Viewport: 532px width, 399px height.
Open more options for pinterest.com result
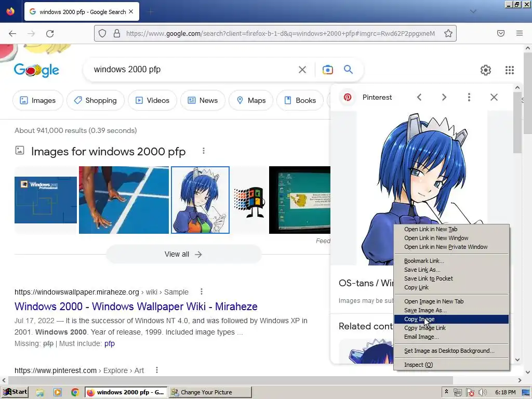point(157,370)
